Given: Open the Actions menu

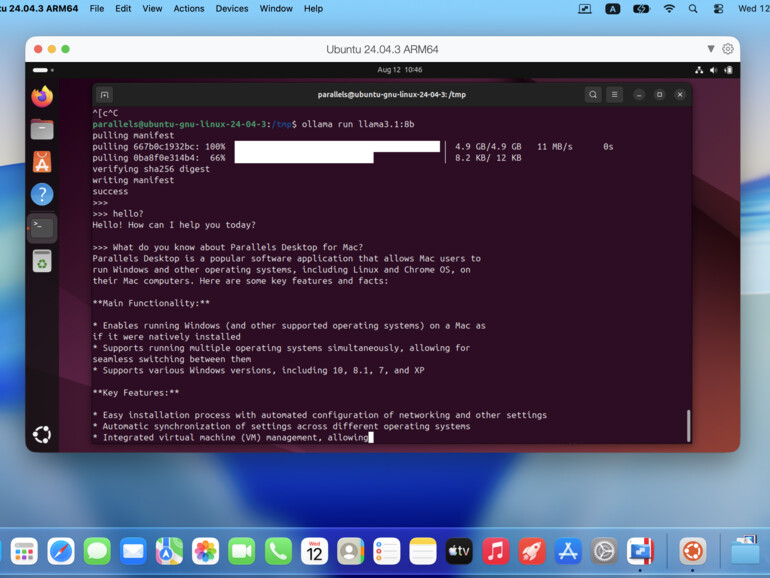Looking at the screenshot, I should coord(189,9).
